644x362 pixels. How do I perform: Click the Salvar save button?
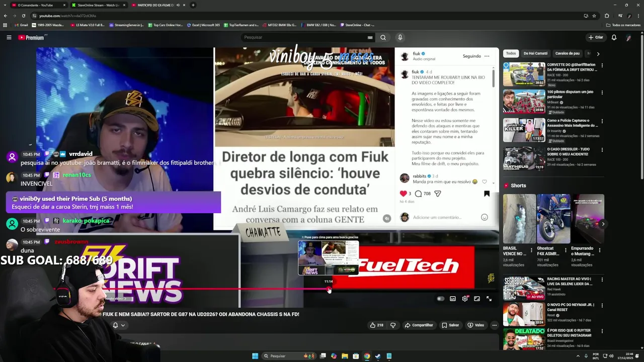[x=450, y=325]
